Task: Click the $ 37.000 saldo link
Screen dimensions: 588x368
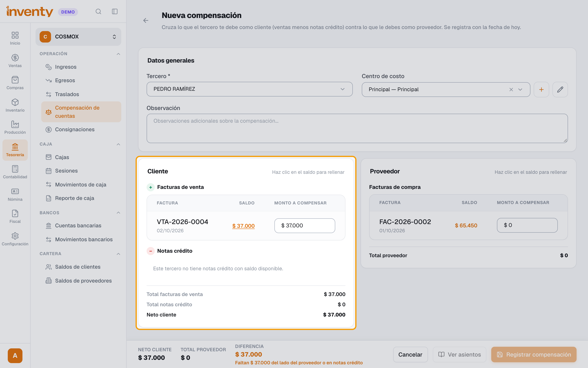Action: pyautogui.click(x=243, y=226)
